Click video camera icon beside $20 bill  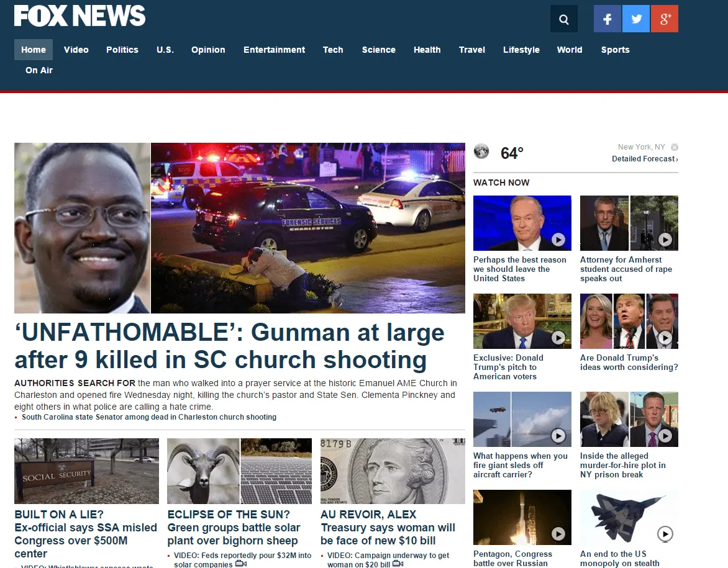coord(398,564)
